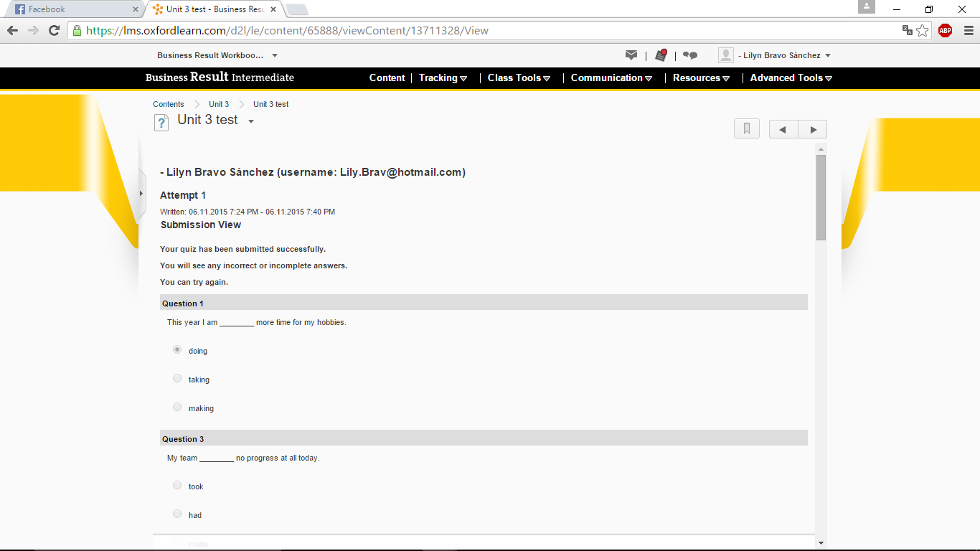Expand the Tracking dropdown menu
The image size is (980, 551).
coord(443,78)
